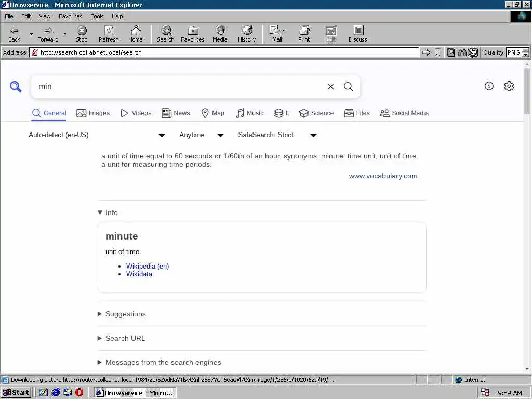Click the Go arrow beside address bar
Image resolution: width=532 pixels, height=399 pixels.
426,52
